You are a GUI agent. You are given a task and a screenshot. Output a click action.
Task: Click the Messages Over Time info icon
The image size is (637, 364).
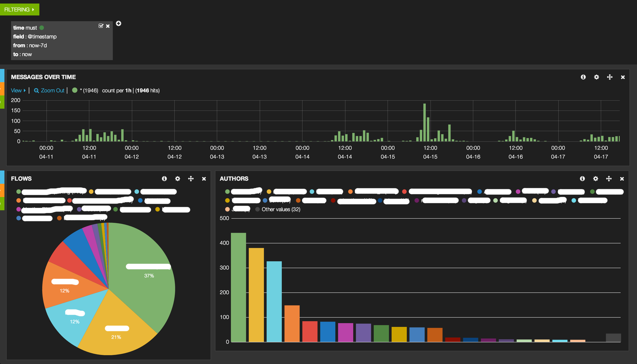[583, 77]
